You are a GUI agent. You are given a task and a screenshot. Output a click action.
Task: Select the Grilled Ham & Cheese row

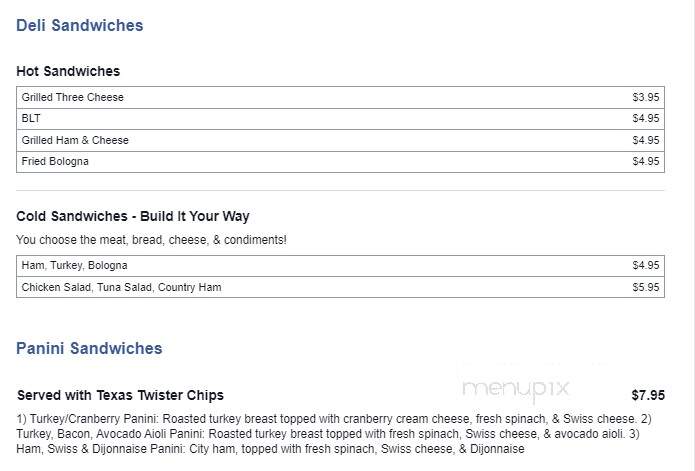[x=340, y=140]
